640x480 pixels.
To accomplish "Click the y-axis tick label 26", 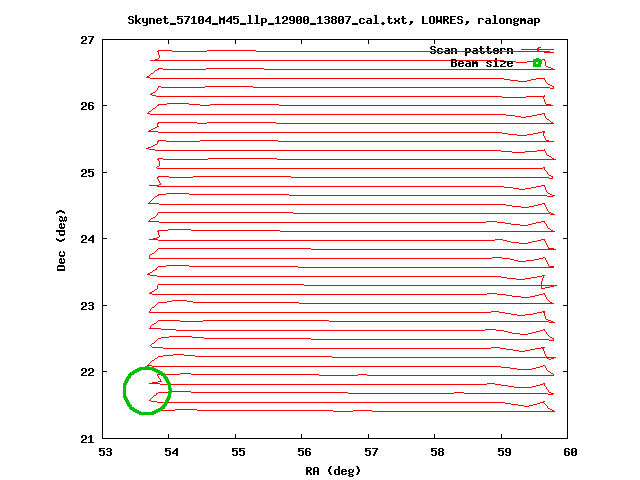I will (87, 106).
